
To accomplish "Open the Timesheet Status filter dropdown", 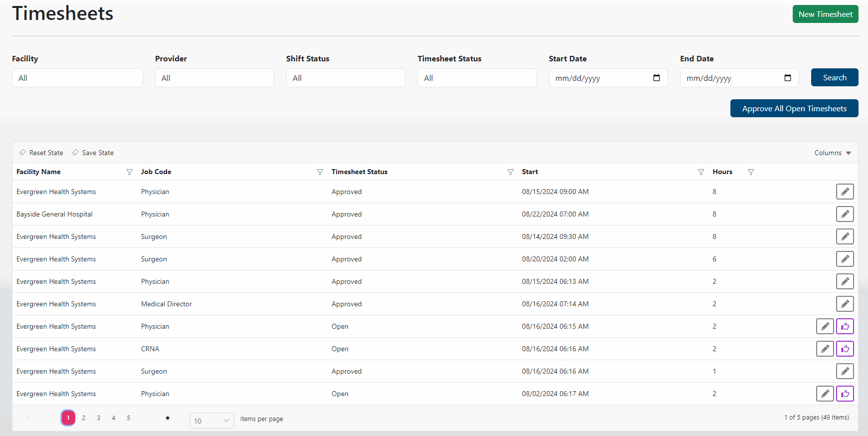I will click(x=477, y=78).
